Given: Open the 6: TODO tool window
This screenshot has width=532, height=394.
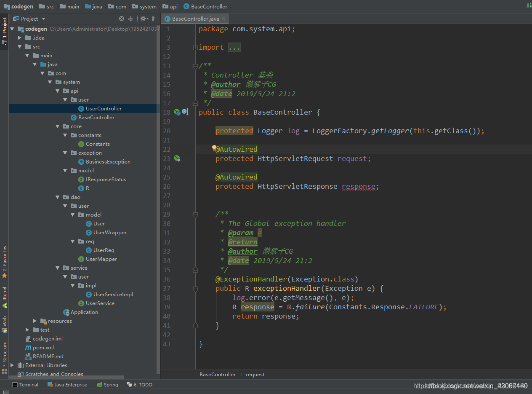Looking at the screenshot, I should click(140, 385).
